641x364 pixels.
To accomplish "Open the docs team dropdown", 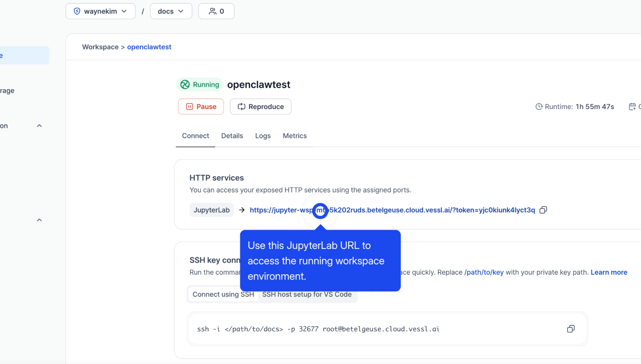I will coord(171,11).
